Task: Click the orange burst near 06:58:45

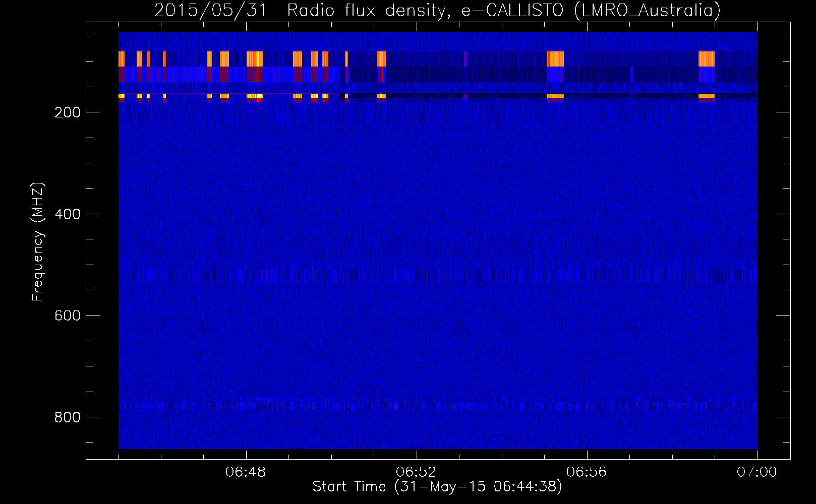Action: coord(707,59)
